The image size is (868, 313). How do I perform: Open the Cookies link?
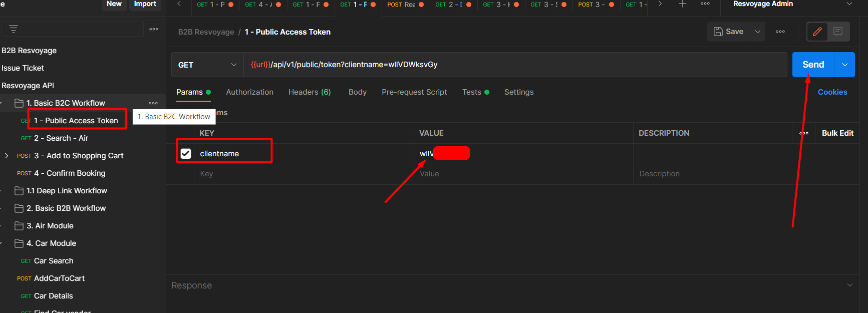click(832, 92)
